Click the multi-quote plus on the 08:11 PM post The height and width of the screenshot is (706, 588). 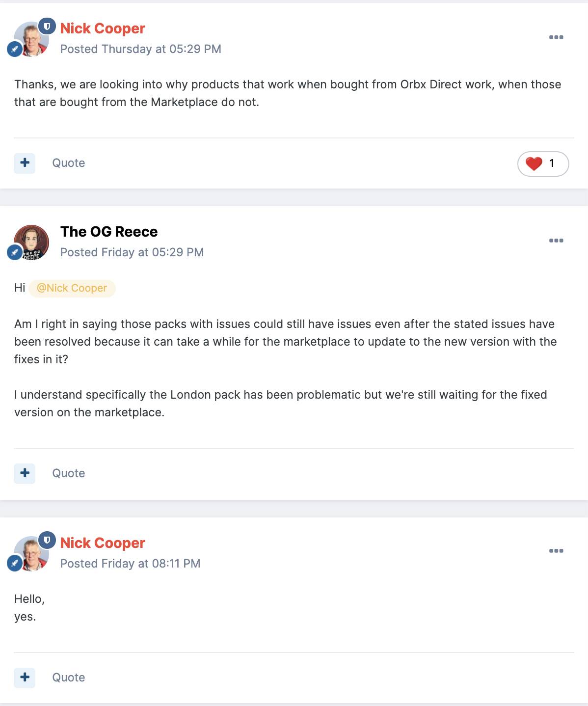coord(25,678)
